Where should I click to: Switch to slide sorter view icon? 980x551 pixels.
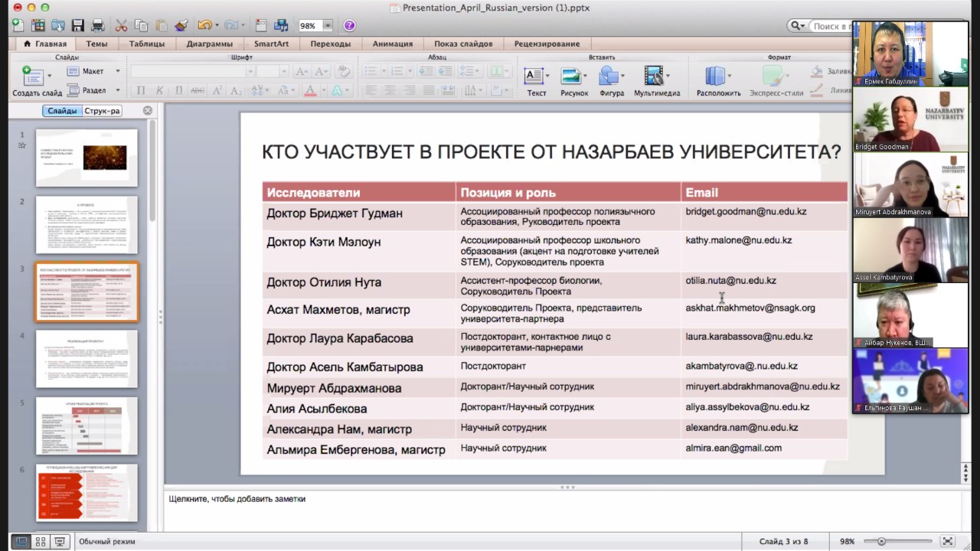point(41,542)
